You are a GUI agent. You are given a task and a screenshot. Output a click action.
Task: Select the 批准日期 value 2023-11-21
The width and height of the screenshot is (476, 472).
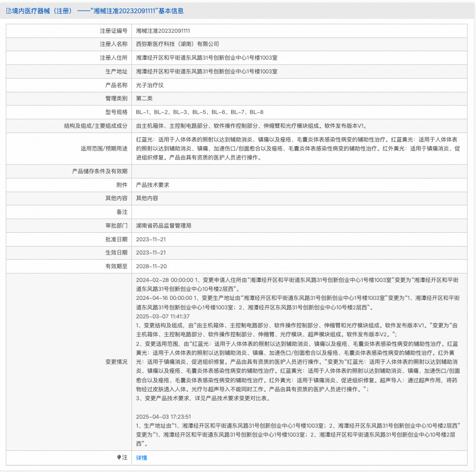pos(150,239)
